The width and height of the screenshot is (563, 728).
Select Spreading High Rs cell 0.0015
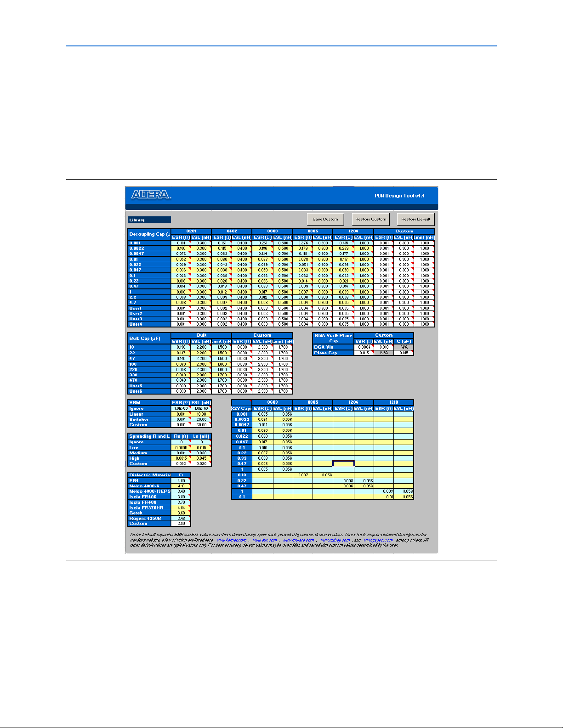click(181, 458)
